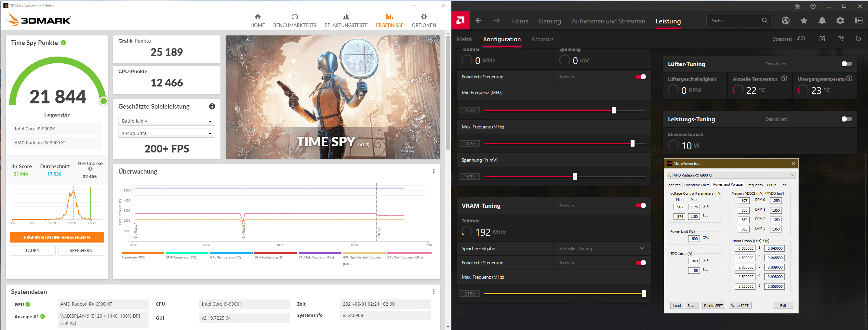The height and width of the screenshot is (330, 868).
Task: Open Radeon Software settings gear
Action: tap(840, 21)
